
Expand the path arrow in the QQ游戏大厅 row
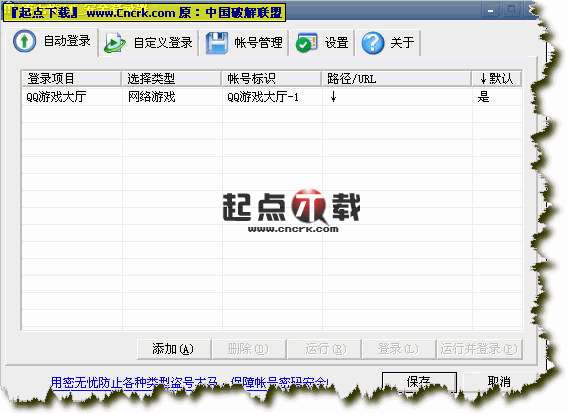tap(333, 97)
